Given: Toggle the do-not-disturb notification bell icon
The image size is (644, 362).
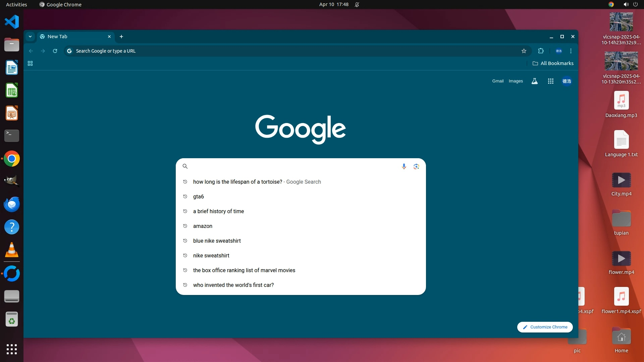Looking at the screenshot, I should coord(357,5).
